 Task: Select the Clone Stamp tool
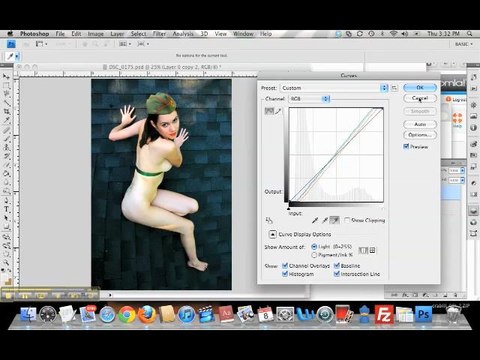(x=6, y=147)
